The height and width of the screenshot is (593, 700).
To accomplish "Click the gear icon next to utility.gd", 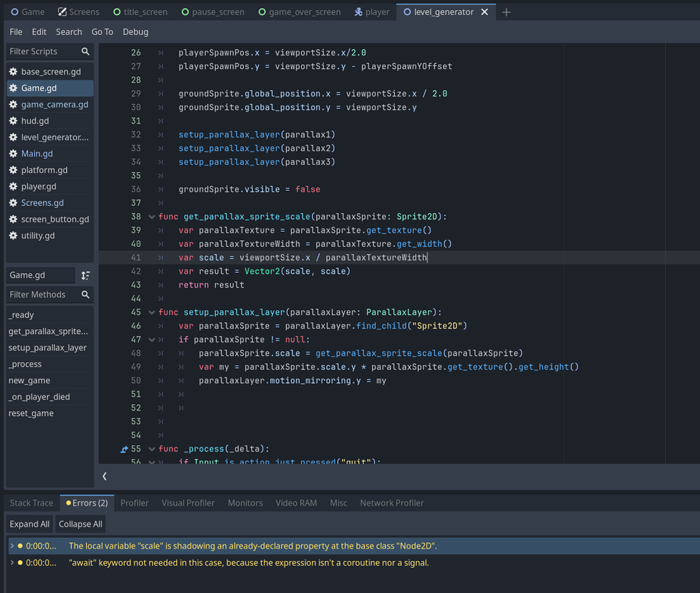I will (x=13, y=236).
